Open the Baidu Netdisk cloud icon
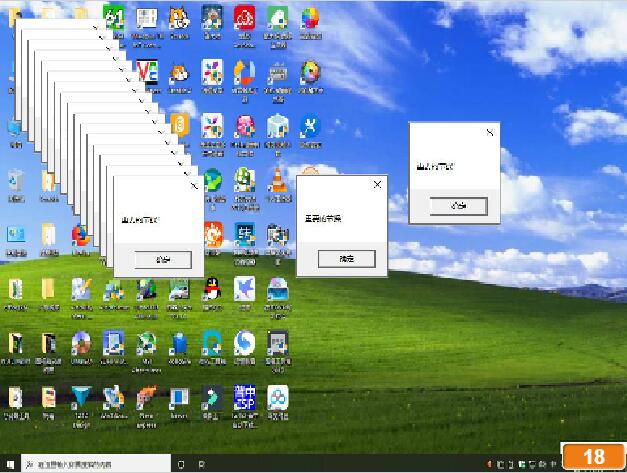Viewport: 627px width, 473px height. tap(278, 397)
